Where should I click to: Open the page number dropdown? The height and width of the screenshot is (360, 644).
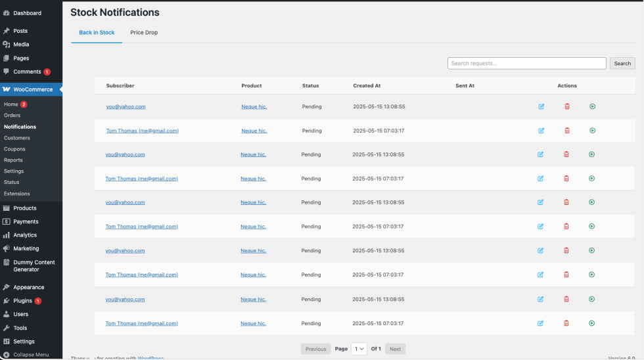[x=359, y=349]
